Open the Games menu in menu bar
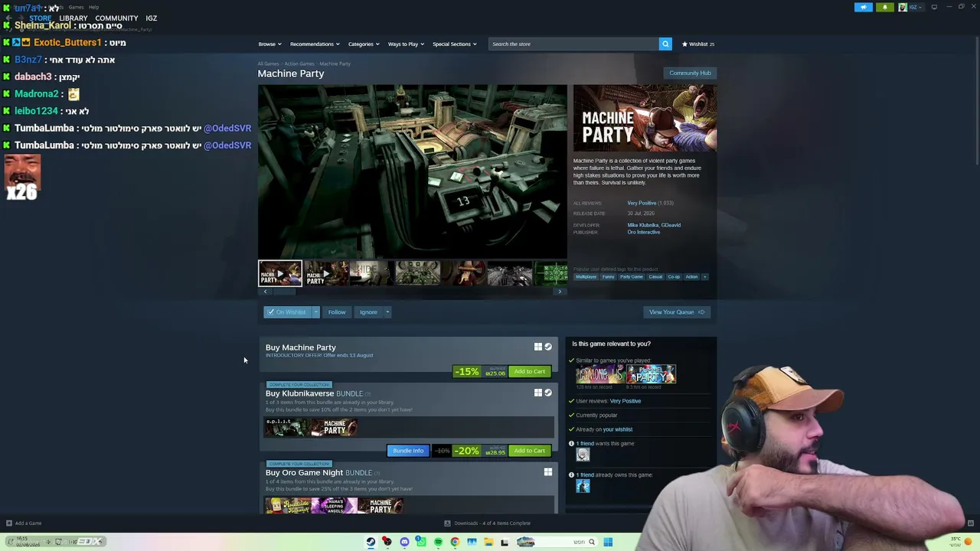Image resolution: width=980 pixels, height=551 pixels. coord(76,7)
